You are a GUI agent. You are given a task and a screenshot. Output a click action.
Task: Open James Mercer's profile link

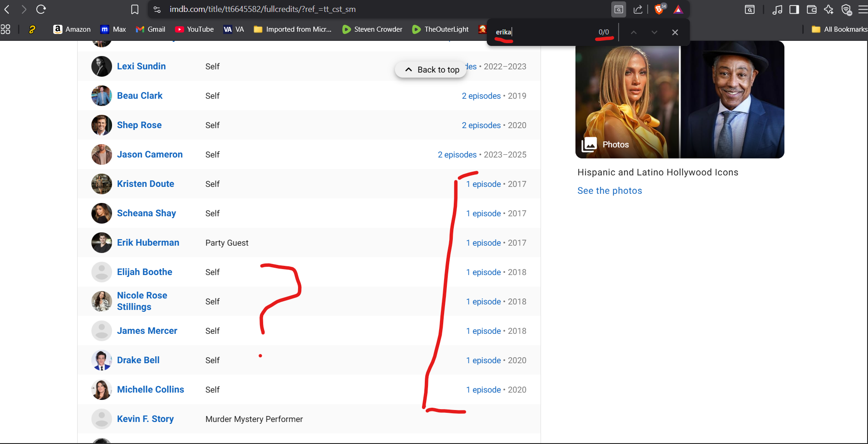tap(147, 331)
